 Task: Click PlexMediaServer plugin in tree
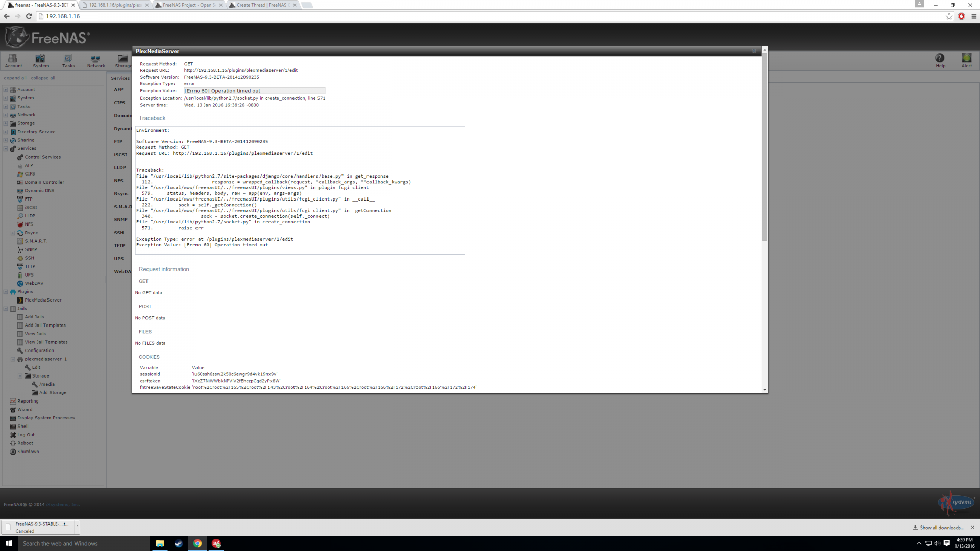[43, 300]
